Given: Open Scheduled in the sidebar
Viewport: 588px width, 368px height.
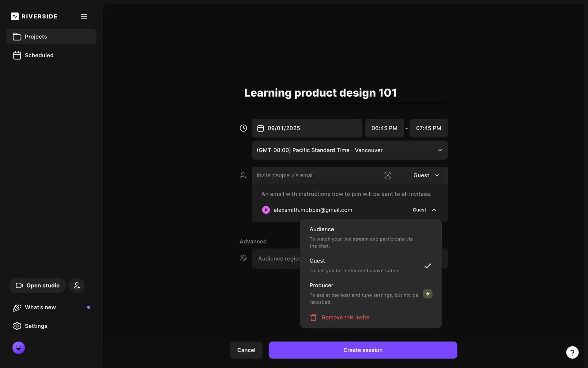Looking at the screenshot, I should (39, 56).
